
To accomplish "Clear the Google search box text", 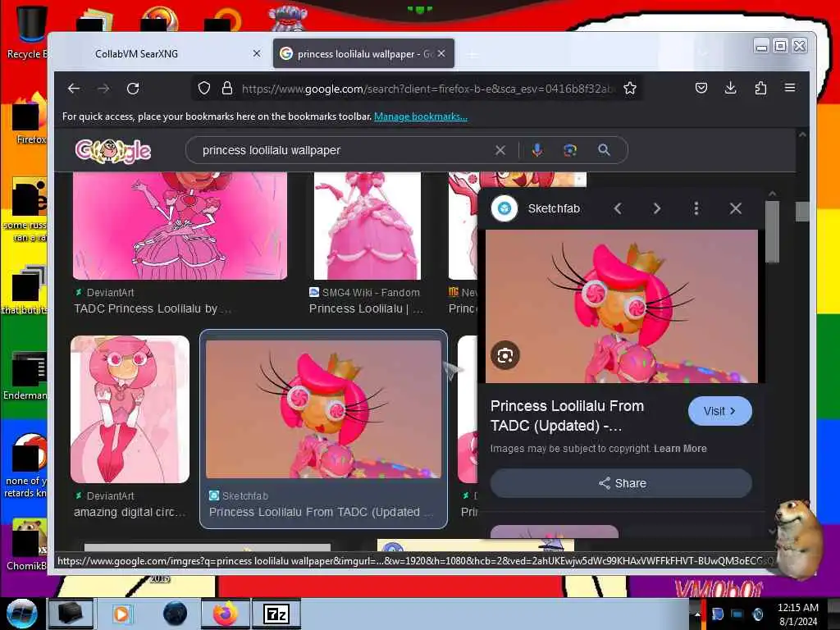I will click(500, 151).
